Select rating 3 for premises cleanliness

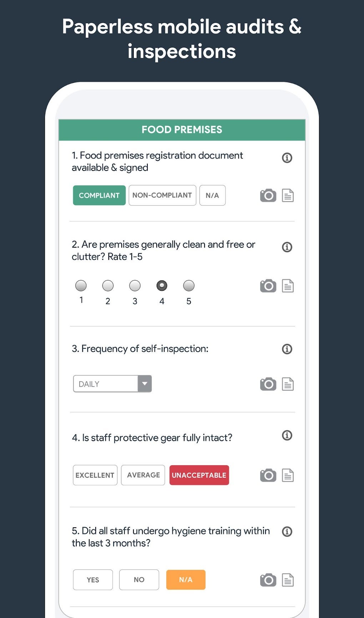(135, 286)
